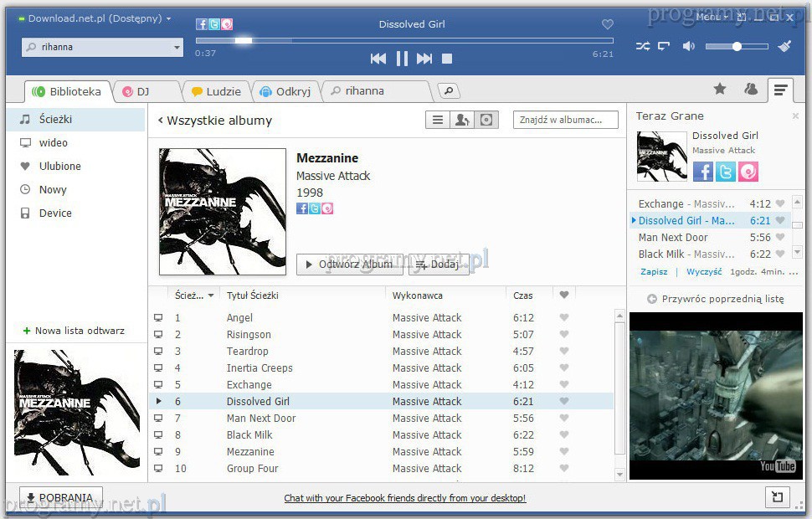Open the rihanna search box dropdown

tap(177, 48)
